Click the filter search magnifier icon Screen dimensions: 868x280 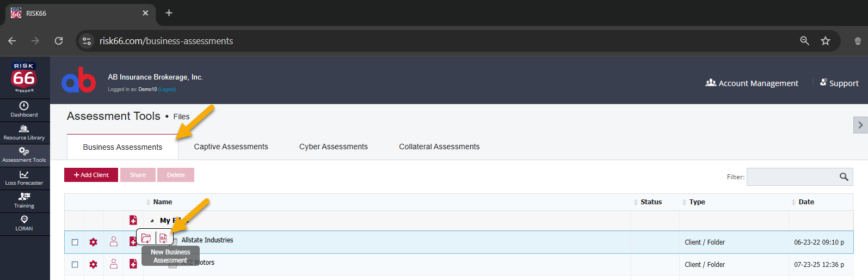click(x=844, y=176)
